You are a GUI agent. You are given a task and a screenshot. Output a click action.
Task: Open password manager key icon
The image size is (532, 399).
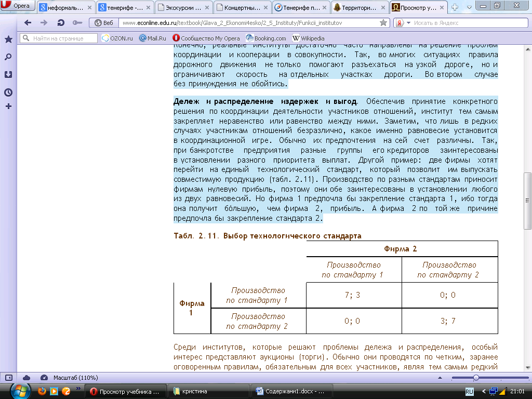pos(77,23)
